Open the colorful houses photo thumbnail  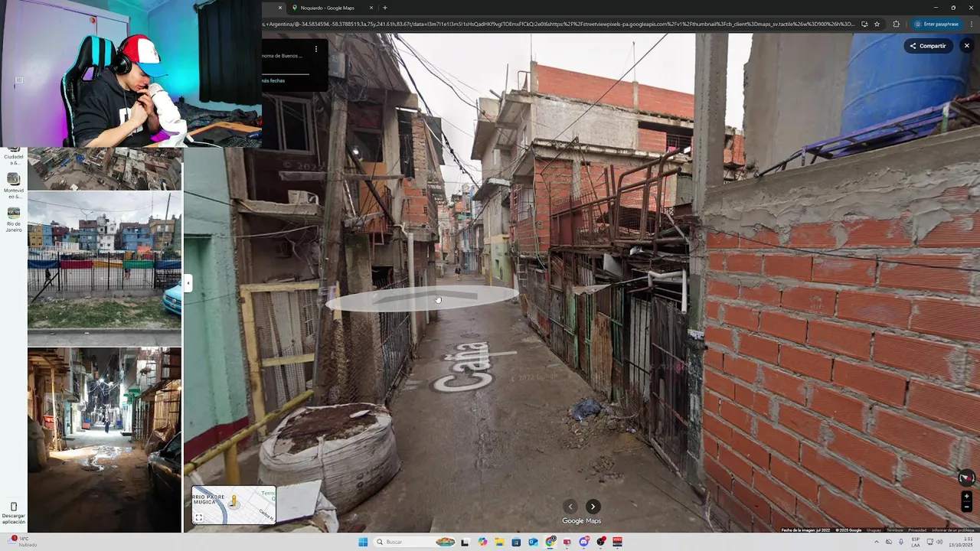[x=105, y=269]
